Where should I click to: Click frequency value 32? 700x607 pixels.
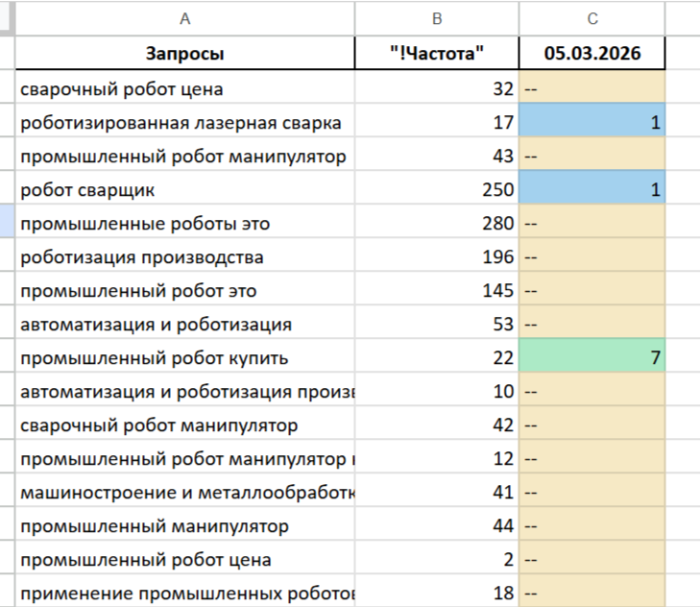[503, 89]
